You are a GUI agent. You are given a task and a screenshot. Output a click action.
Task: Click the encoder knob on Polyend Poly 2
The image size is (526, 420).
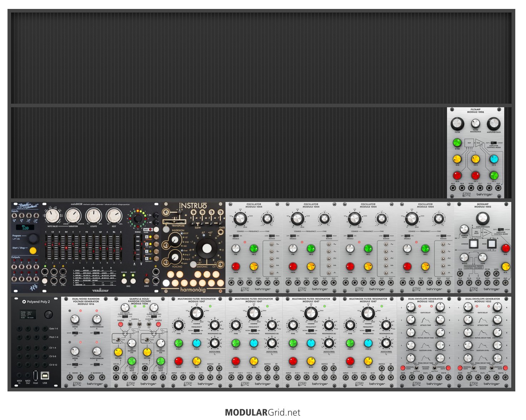tap(49, 315)
